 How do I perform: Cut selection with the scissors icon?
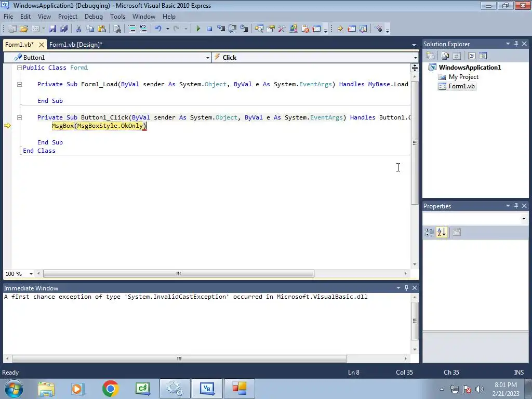click(x=79, y=29)
